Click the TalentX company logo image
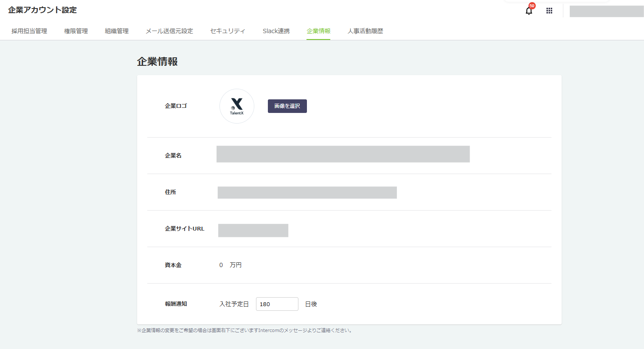This screenshot has height=349, width=644. tap(237, 106)
